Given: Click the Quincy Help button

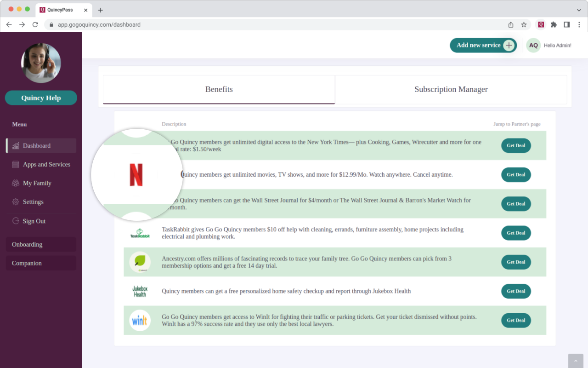Looking at the screenshot, I should pos(41,98).
